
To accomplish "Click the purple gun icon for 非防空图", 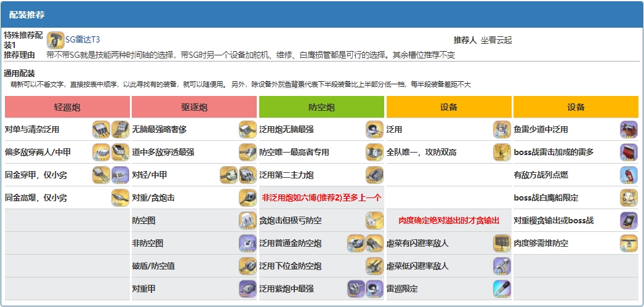I will 248,244.
